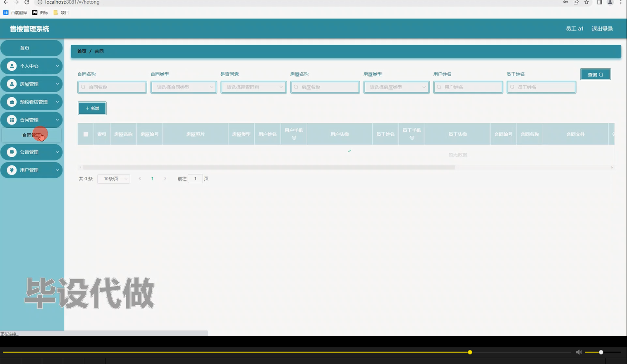Open the browser profile avatar
The width and height of the screenshot is (627, 364).
[610, 2]
